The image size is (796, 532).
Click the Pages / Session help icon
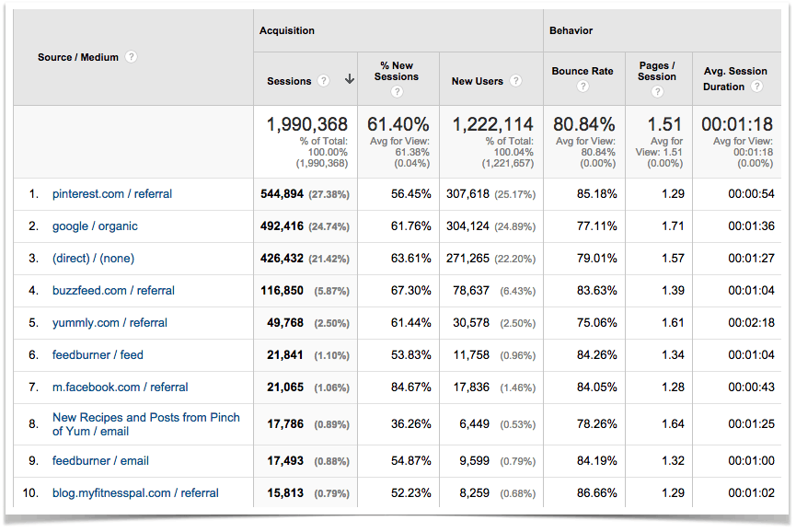pyautogui.click(x=657, y=90)
